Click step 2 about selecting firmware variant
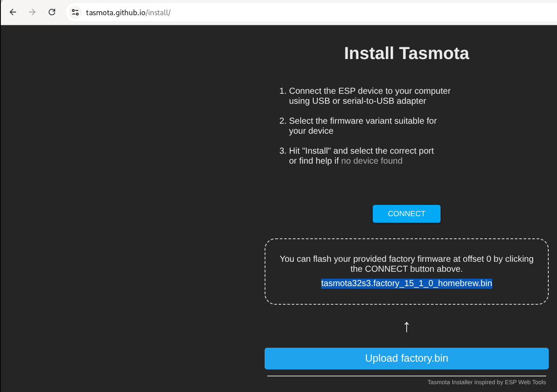 pos(363,121)
